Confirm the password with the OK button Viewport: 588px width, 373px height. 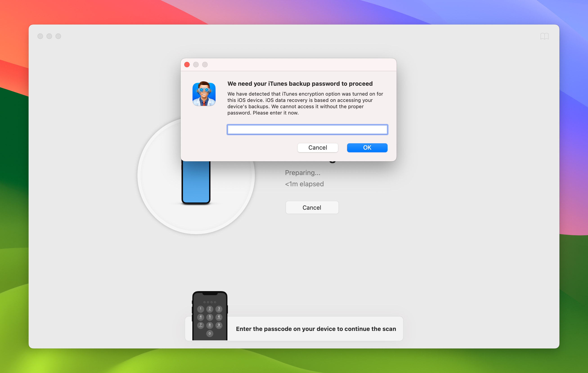pos(367,148)
